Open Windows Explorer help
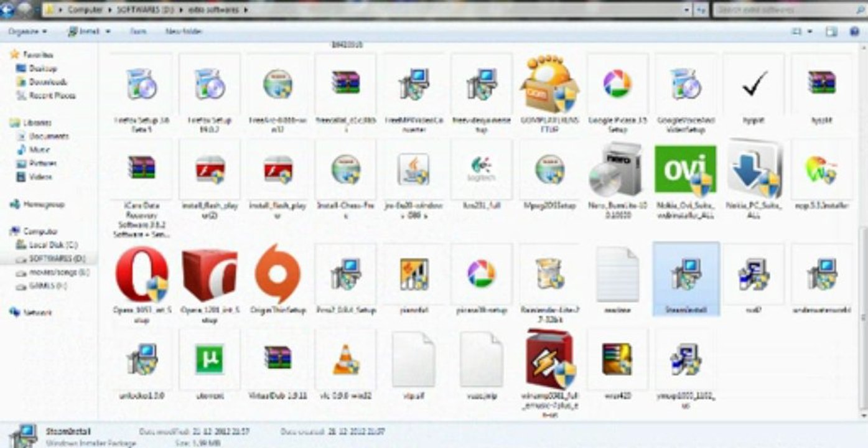Screen dimensions: 868x448 click(854, 31)
